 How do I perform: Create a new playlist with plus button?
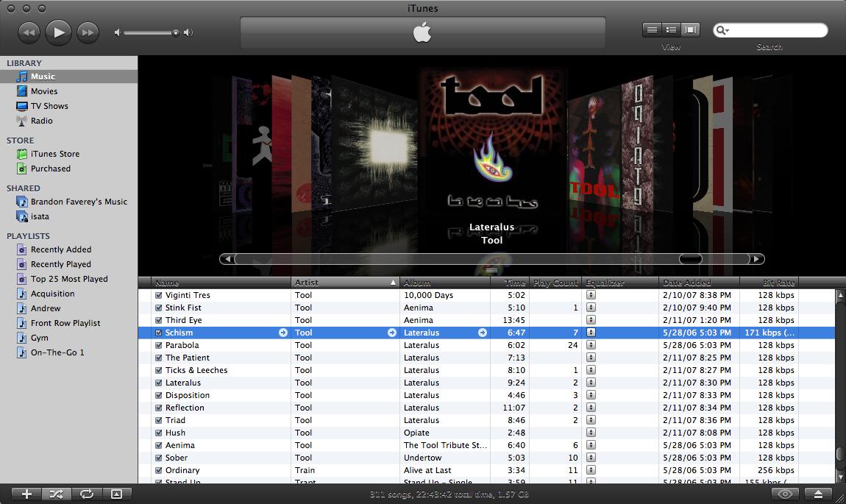(x=26, y=494)
